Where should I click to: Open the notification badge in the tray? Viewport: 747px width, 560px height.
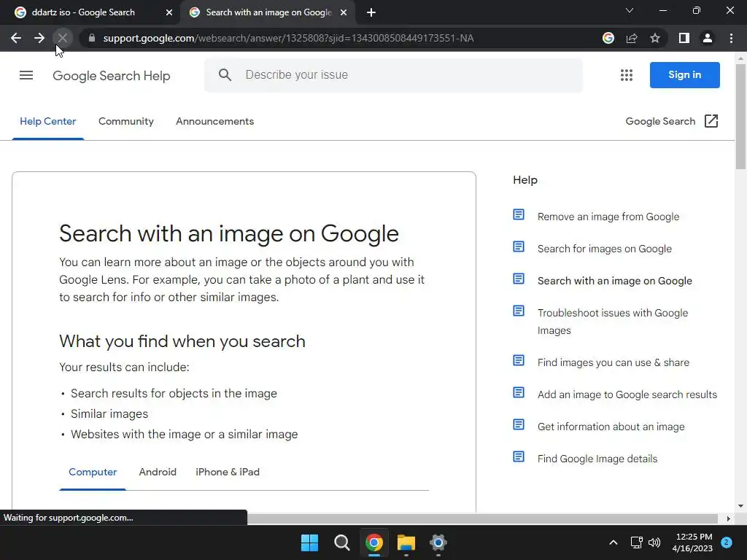(x=727, y=542)
